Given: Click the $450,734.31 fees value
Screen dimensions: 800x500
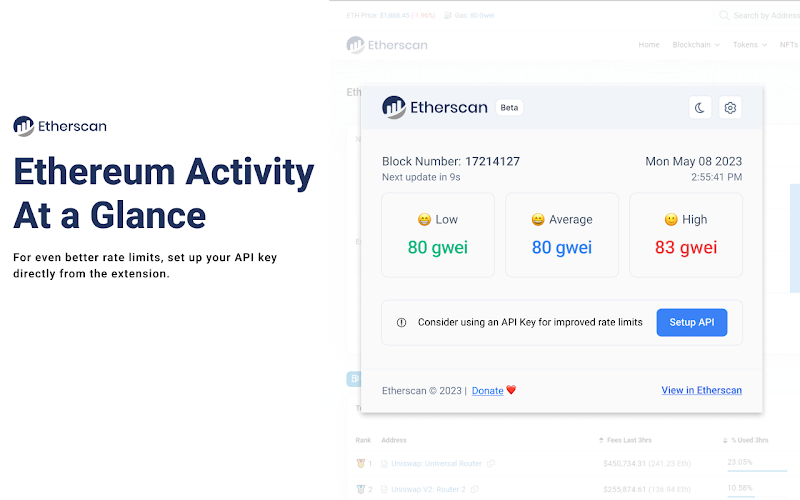Looking at the screenshot, I should [625, 464].
